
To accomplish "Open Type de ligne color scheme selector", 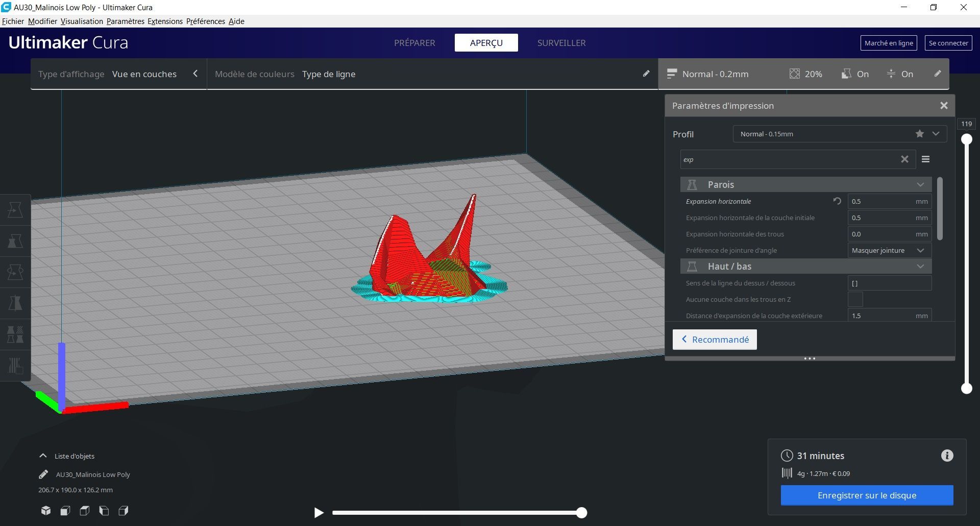I will click(329, 74).
